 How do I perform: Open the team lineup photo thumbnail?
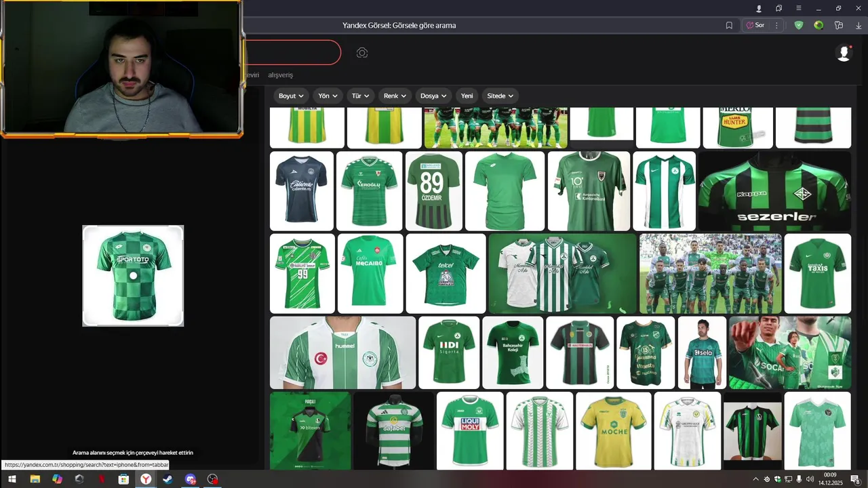[x=711, y=274]
